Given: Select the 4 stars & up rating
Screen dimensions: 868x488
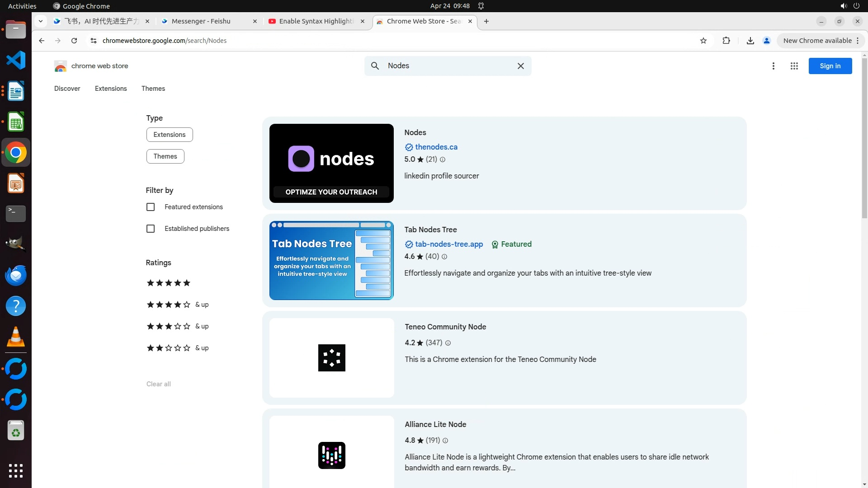Looking at the screenshot, I should coord(177,305).
